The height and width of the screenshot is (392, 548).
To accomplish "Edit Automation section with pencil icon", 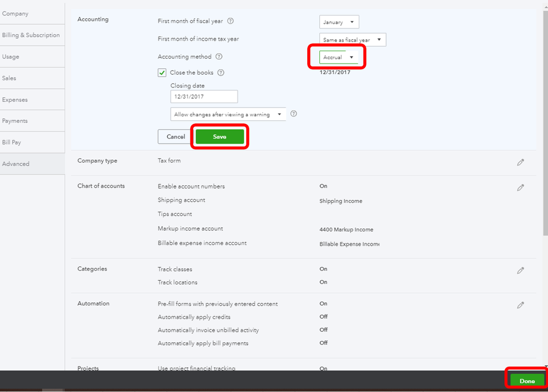I will (521, 305).
